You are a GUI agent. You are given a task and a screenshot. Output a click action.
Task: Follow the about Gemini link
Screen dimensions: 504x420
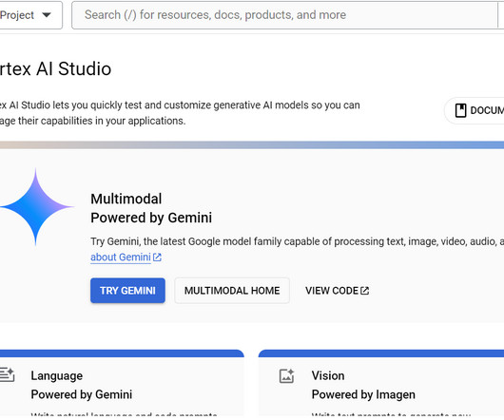click(x=121, y=258)
